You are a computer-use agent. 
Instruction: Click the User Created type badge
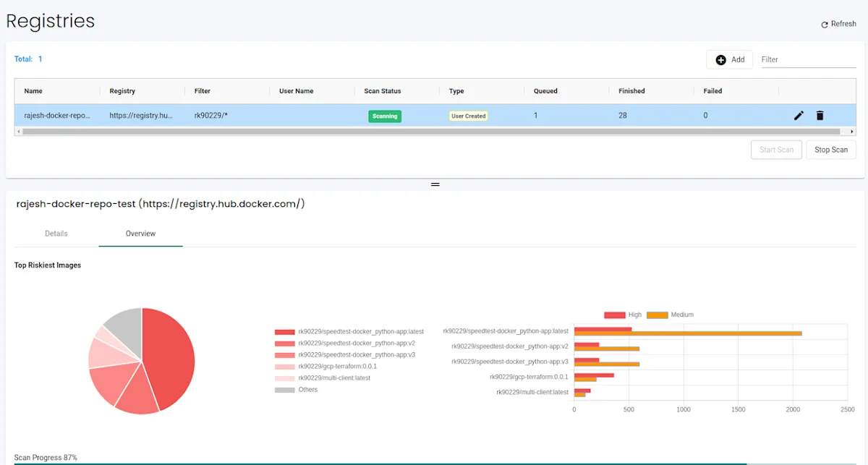469,116
